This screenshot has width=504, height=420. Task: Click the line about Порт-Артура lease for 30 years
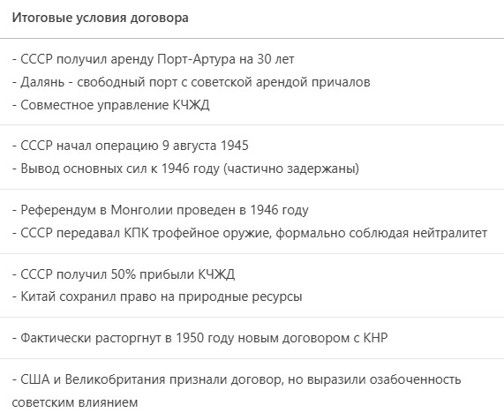pyautogui.click(x=153, y=59)
